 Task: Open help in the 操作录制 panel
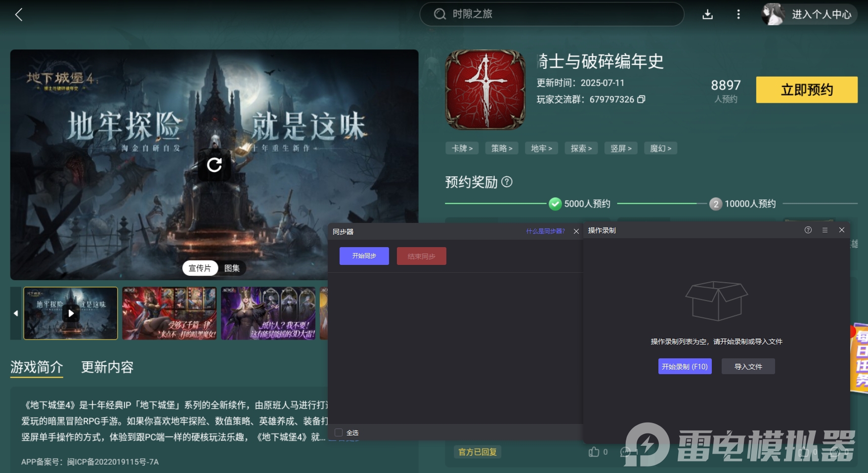808,230
